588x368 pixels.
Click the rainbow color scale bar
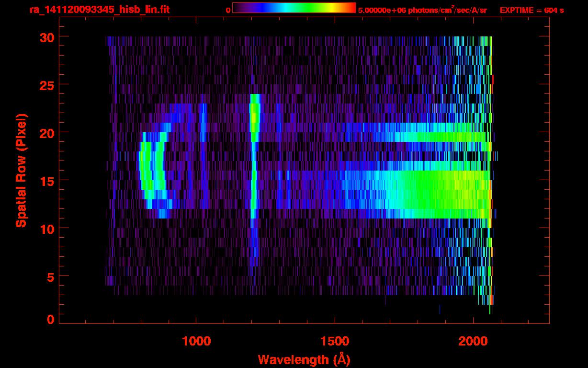click(x=294, y=8)
